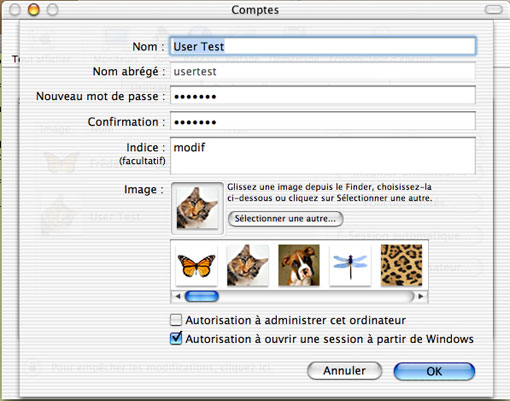Click the Indice text area with modif
Image resolution: width=510 pixels, height=401 pixels.
[x=323, y=156]
